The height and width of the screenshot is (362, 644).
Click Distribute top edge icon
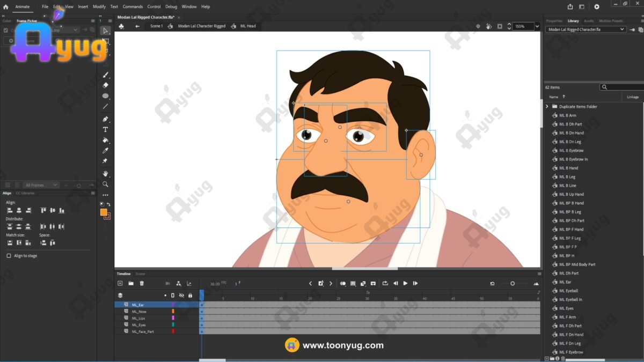point(10,226)
